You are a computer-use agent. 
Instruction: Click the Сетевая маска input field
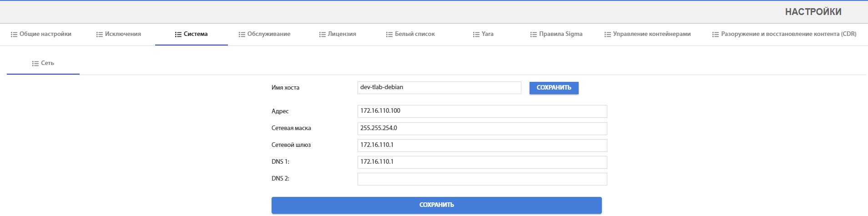click(482, 128)
